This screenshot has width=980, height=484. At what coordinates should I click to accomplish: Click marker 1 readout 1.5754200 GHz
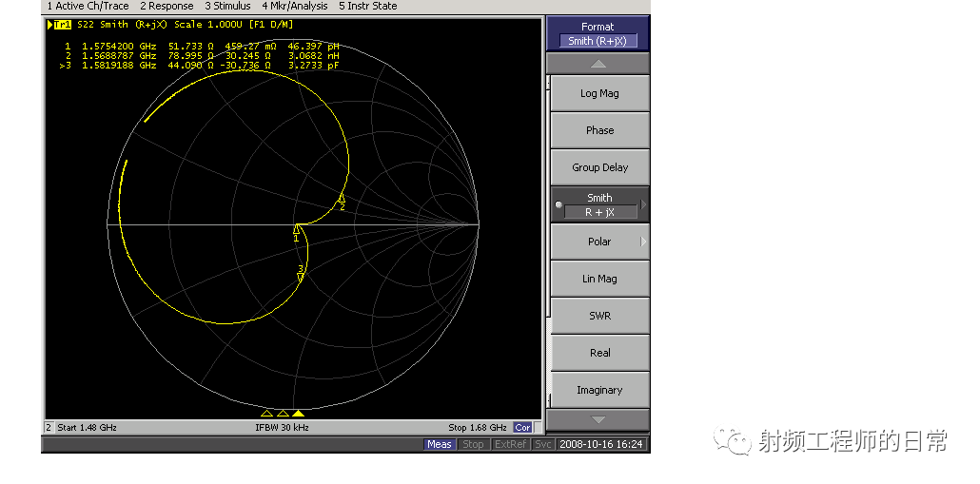click(x=119, y=47)
